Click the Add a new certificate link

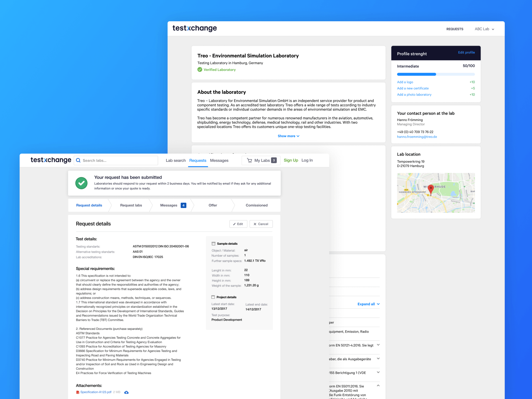pyautogui.click(x=413, y=88)
